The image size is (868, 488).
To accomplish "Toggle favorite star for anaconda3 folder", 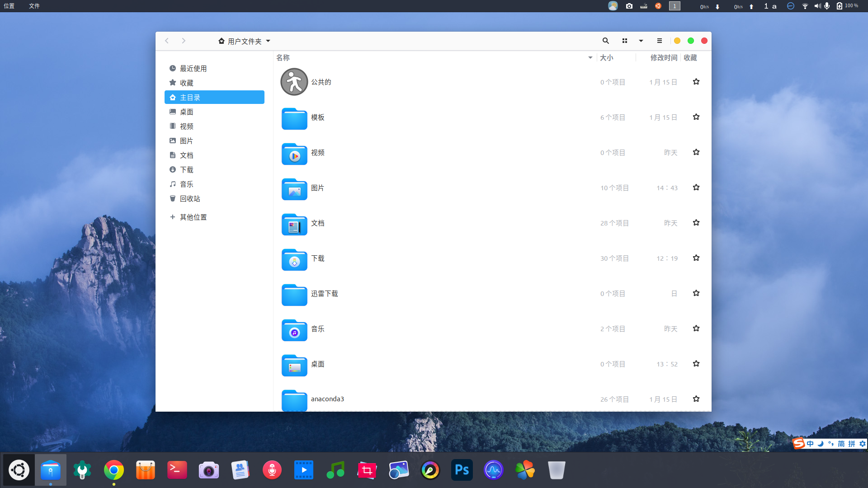I will 696,399.
